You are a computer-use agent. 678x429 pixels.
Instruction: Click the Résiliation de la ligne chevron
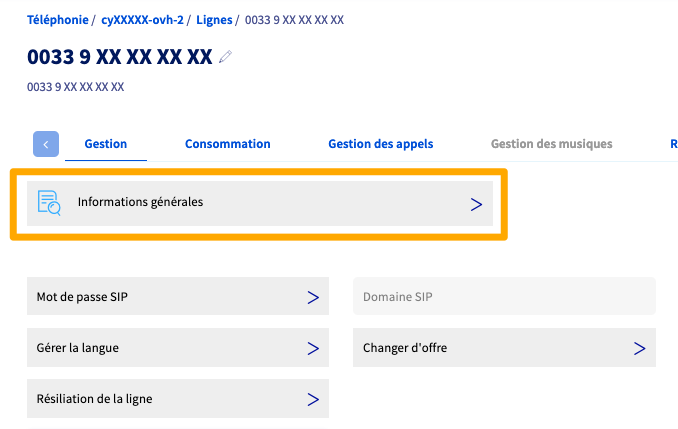313,399
